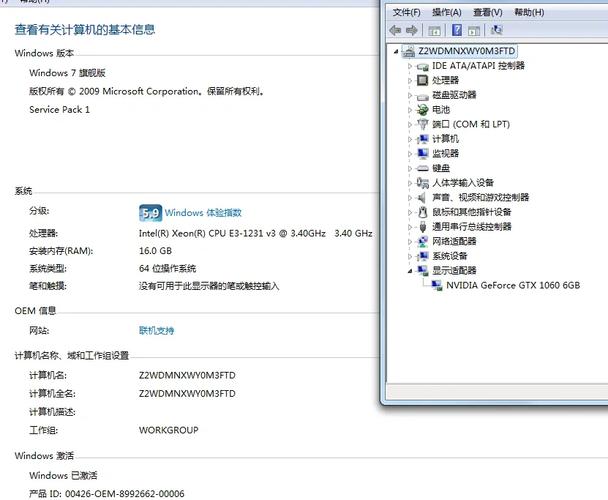608x500 pixels.
Task: Select the 计算机 tree label
Action: pyautogui.click(x=446, y=139)
